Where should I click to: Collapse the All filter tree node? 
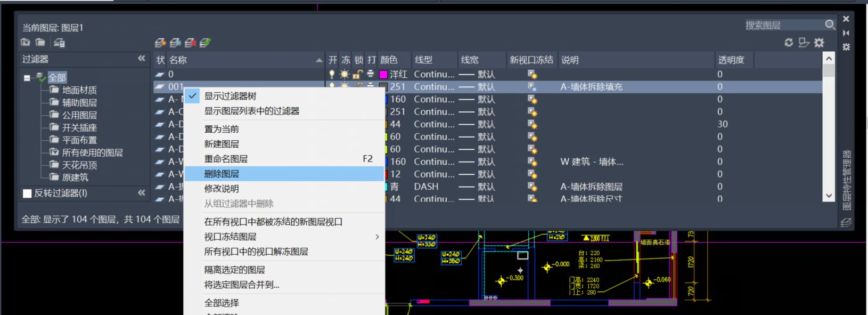tap(27, 78)
